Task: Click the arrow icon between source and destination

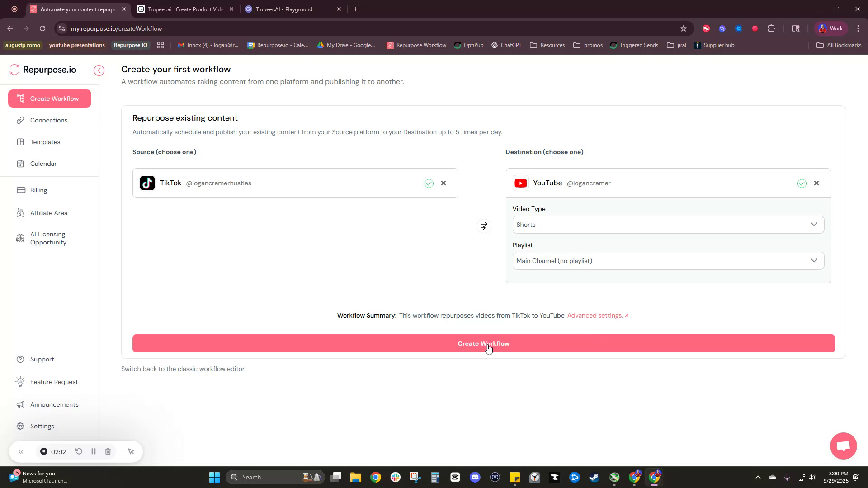Action: pos(484,225)
